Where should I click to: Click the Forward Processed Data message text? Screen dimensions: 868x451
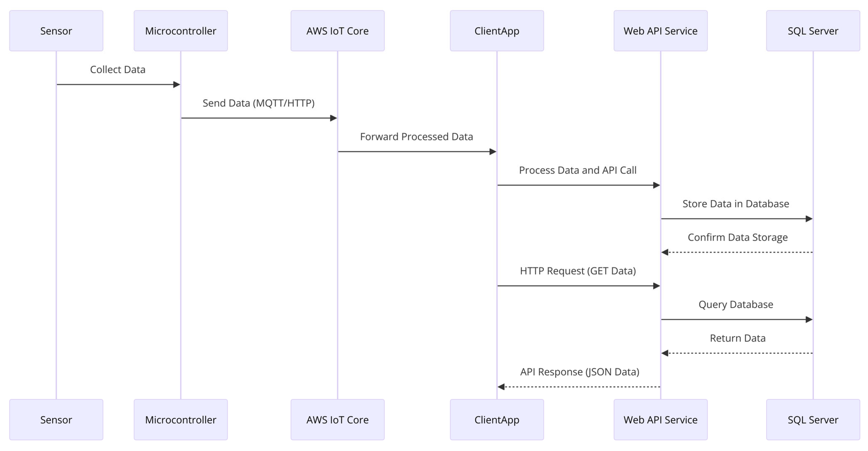(x=417, y=137)
